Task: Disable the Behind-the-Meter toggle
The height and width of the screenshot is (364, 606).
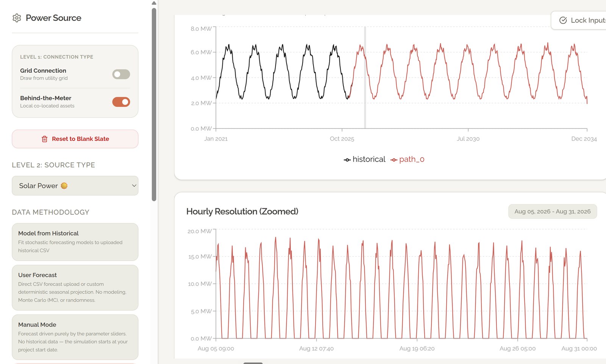Action: 121,102
